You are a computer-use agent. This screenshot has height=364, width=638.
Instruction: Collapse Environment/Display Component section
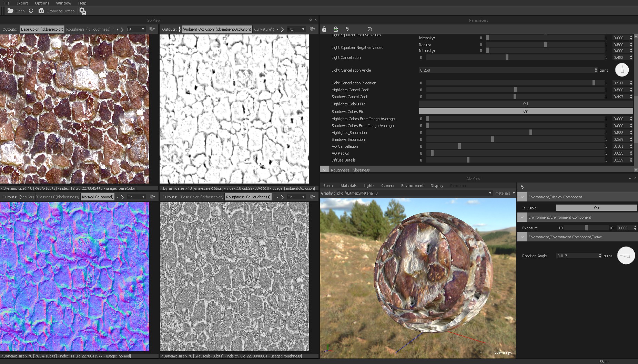click(x=522, y=197)
